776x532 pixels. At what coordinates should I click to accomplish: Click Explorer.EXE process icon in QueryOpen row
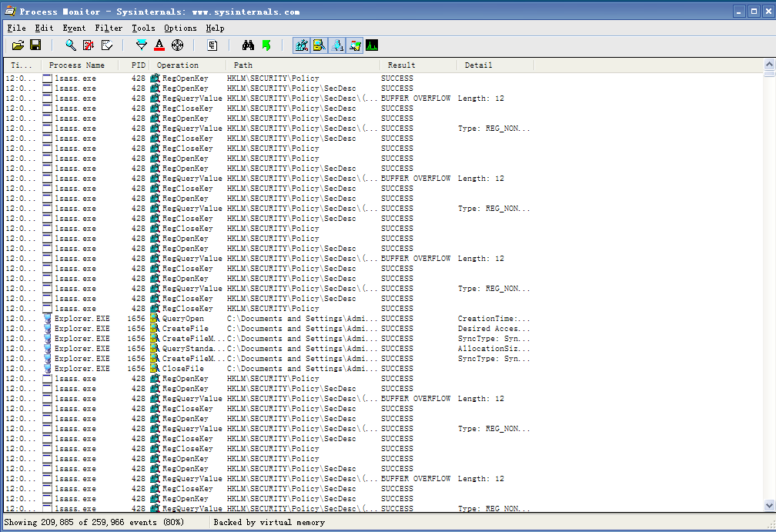pyautogui.click(x=48, y=319)
